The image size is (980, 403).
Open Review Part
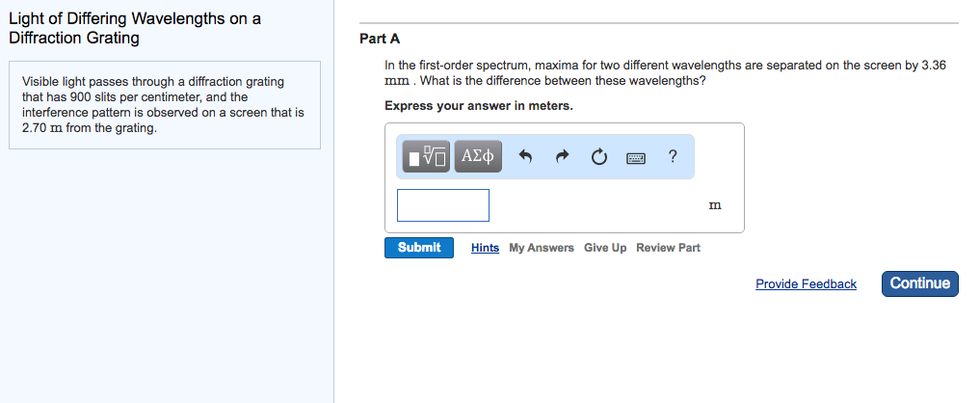[x=668, y=248]
